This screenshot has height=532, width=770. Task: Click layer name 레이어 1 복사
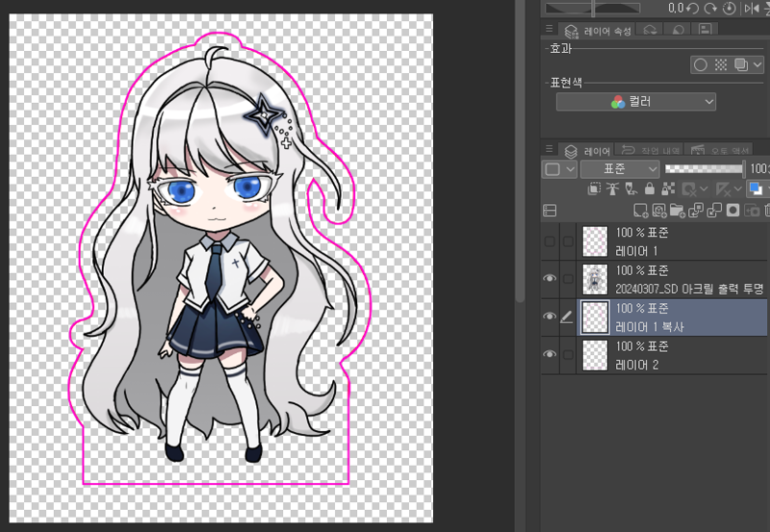coord(649,327)
